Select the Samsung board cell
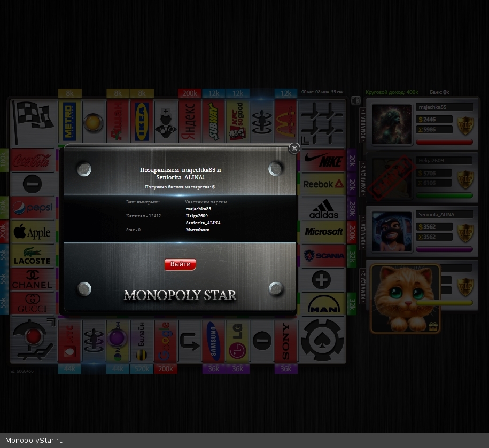The width and height of the screenshot is (489, 448). coord(214,341)
